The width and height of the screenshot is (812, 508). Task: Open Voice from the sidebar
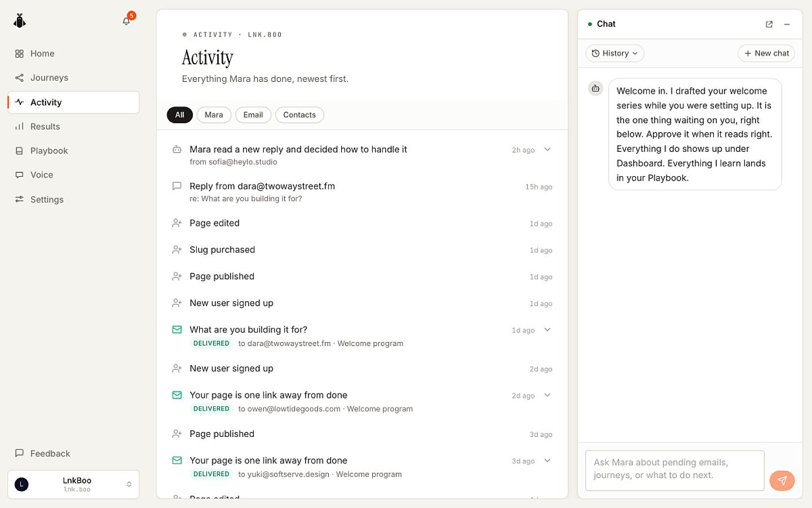coord(73,175)
